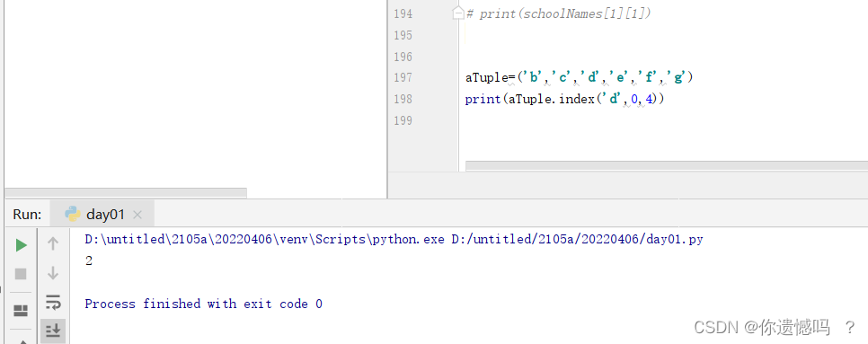
Task: Click line number 199 in the gutter
Action: (x=403, y=120)
